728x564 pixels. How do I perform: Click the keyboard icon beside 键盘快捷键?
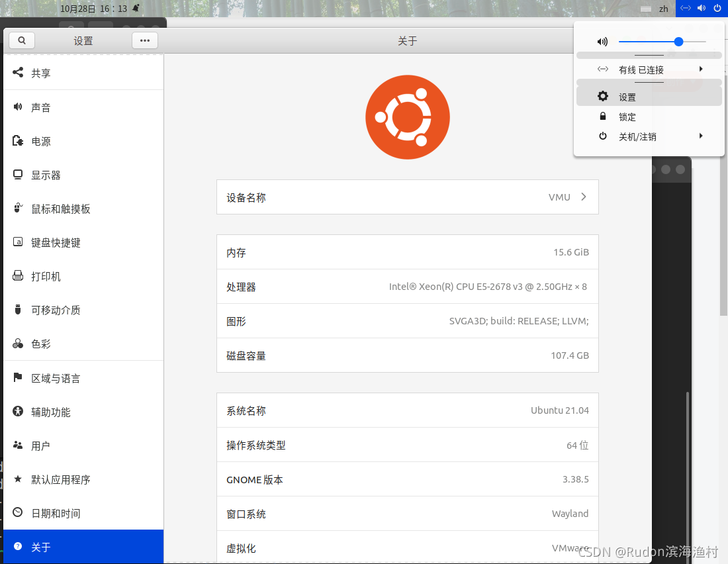point(18,242)
